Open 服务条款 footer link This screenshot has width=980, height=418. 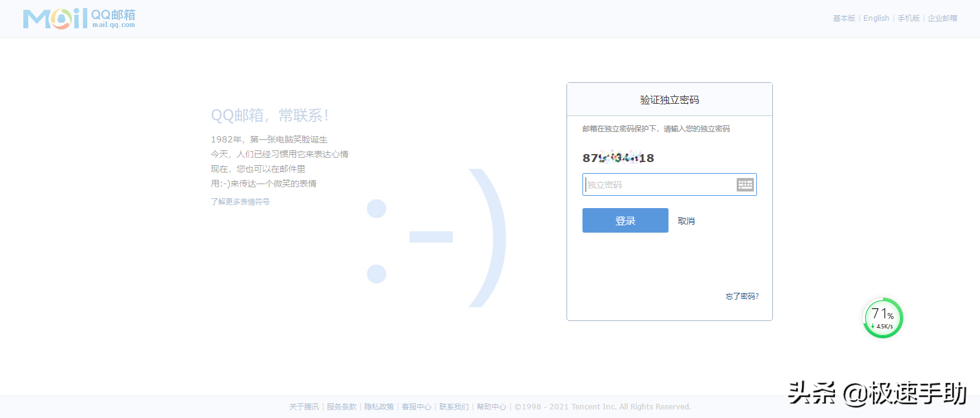(x=342, y=407)
